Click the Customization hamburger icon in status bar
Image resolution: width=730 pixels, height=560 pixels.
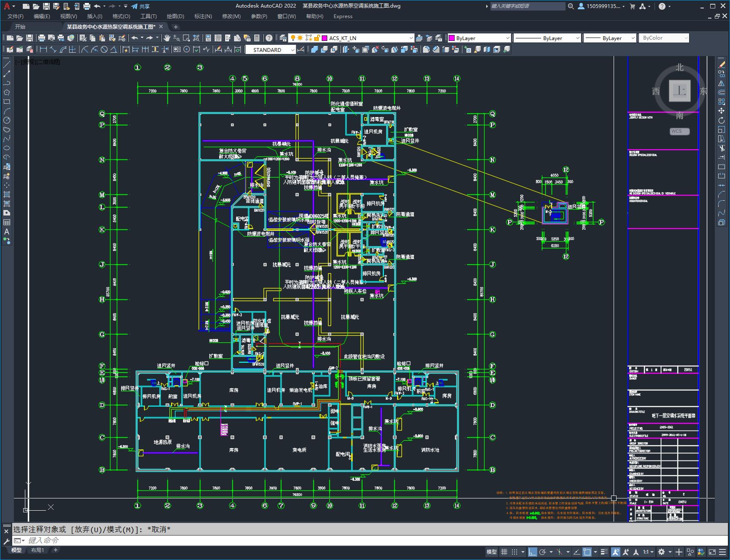[722, 552]
